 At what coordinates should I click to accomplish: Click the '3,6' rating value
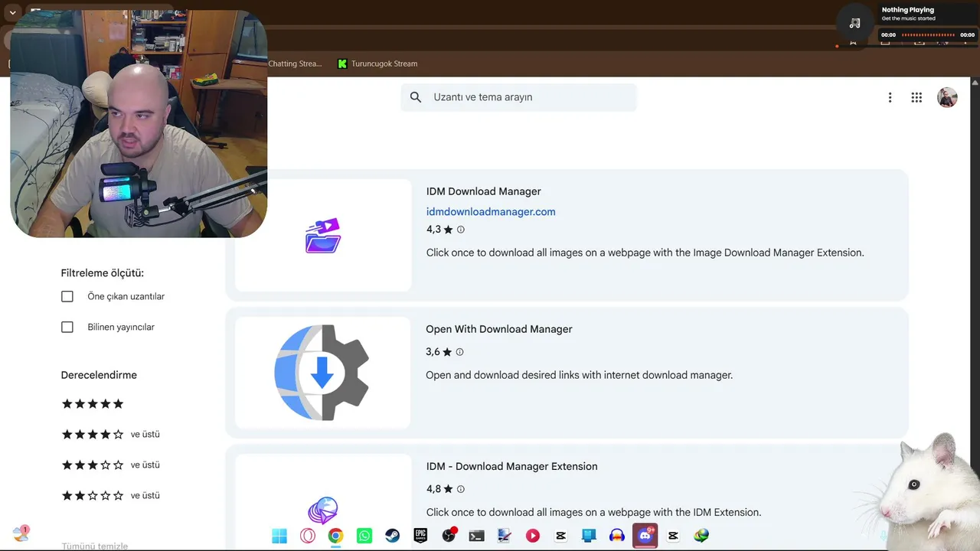[433, 352]
